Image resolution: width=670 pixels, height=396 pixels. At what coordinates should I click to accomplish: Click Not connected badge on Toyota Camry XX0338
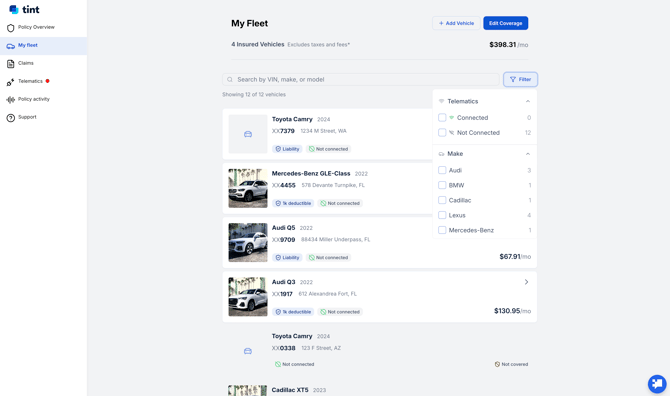coord(294,364)
